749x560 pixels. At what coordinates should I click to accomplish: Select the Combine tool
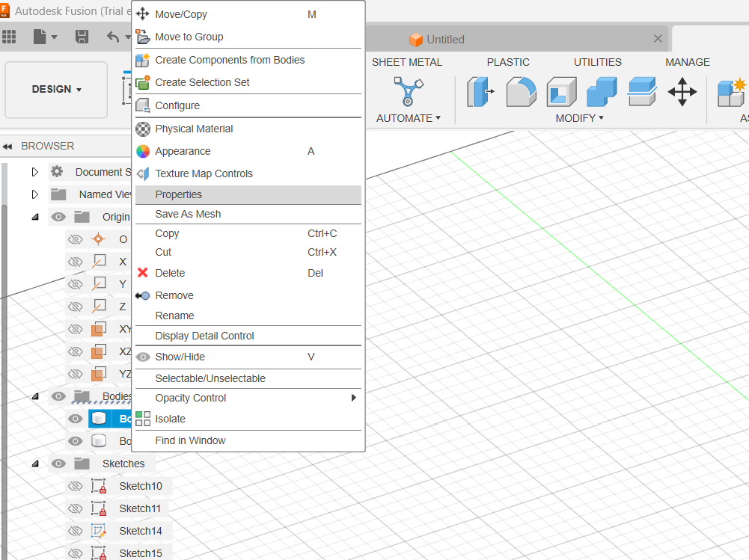602,91
